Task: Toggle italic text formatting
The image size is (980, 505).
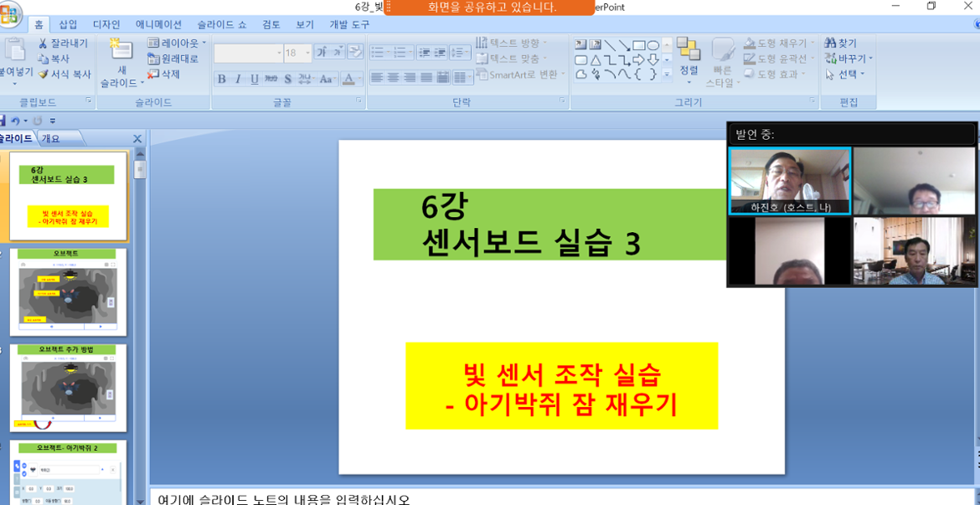Action: [238, 79]
